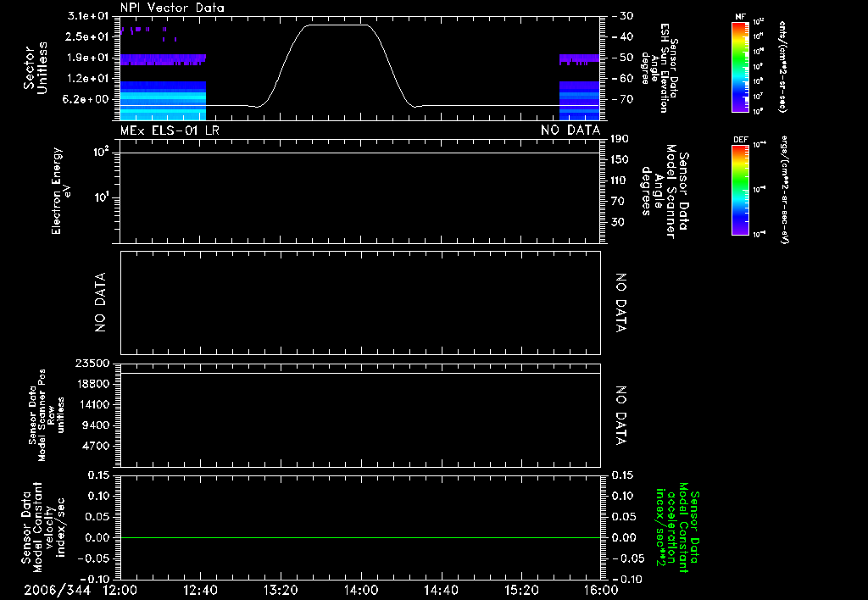This screenshot has width=868, height=600.
Task: Click the "16:00" time axis tick label
Action: tap(601, 590)
